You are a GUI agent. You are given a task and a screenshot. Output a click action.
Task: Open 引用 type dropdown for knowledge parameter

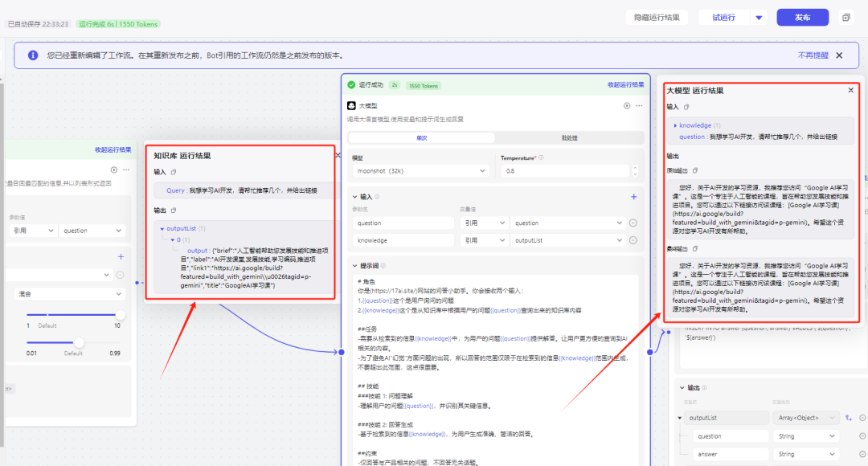coord(485,240)
